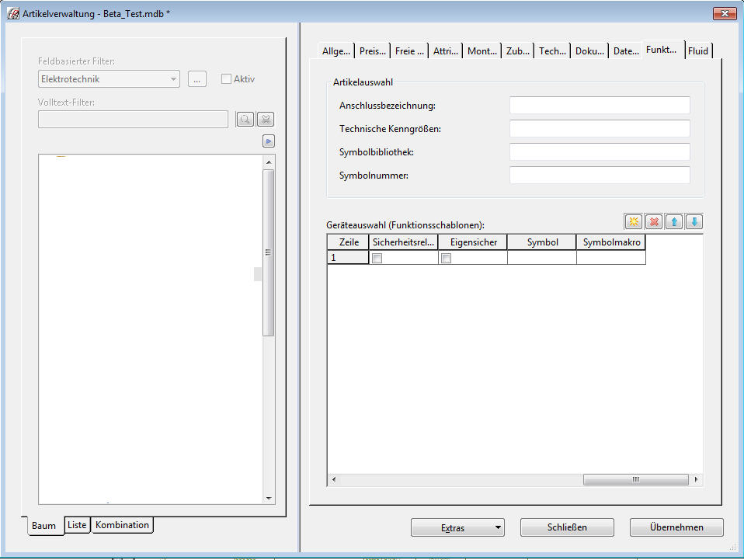Click the clear full-text filter icon
This screenshot has height=560, width=744.
point(266,119)
